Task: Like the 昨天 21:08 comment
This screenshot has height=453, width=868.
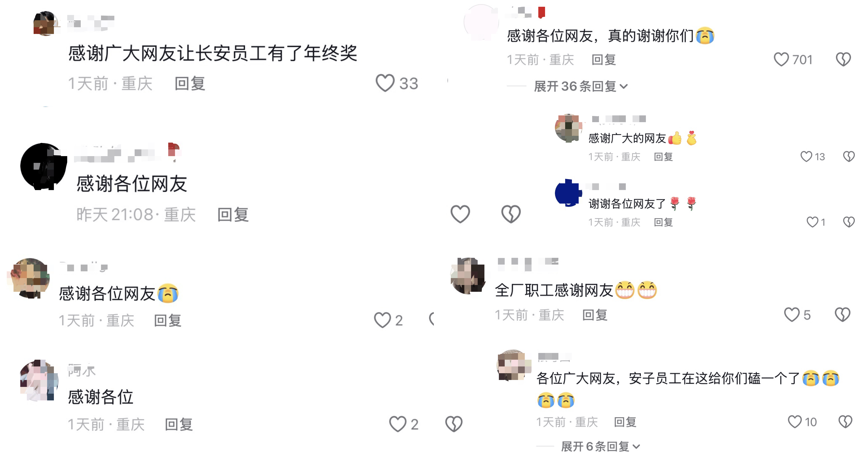Action: pos(460,214)
